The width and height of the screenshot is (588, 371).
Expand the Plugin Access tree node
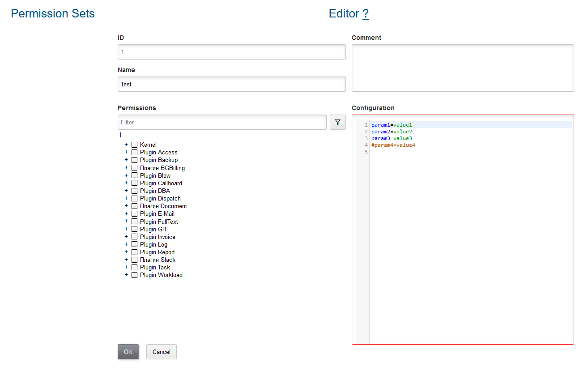126,152
